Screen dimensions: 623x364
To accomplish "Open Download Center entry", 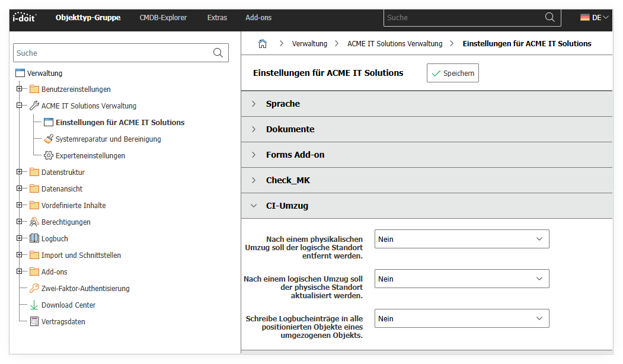I will (x=68, y=305).
